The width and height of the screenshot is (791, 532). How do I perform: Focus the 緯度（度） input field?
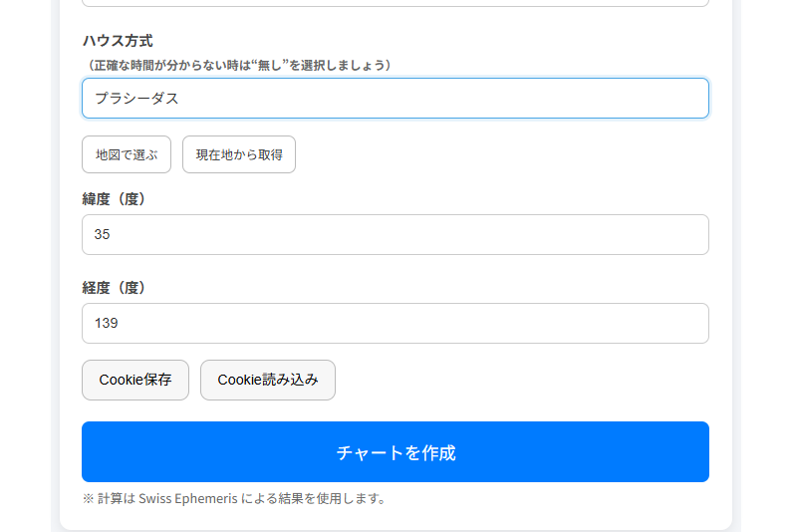click(395, 235)
